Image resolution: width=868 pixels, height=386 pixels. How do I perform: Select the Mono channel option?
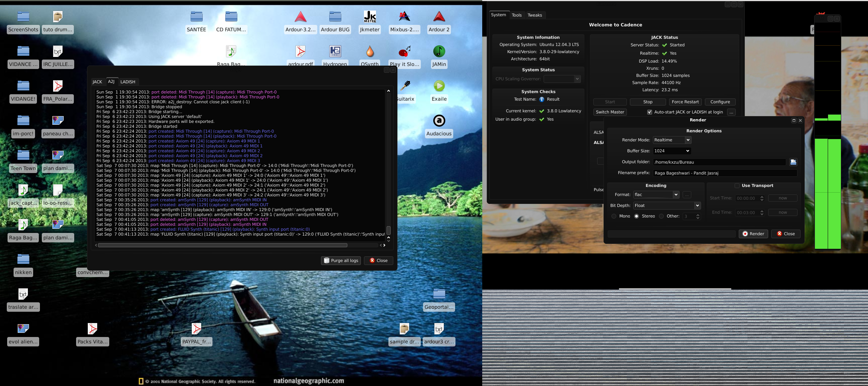614,216
